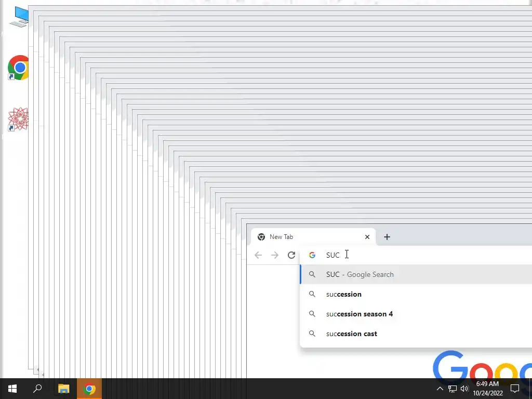
Task: Select the New Tab browser tab
Action: click(313, 237)
